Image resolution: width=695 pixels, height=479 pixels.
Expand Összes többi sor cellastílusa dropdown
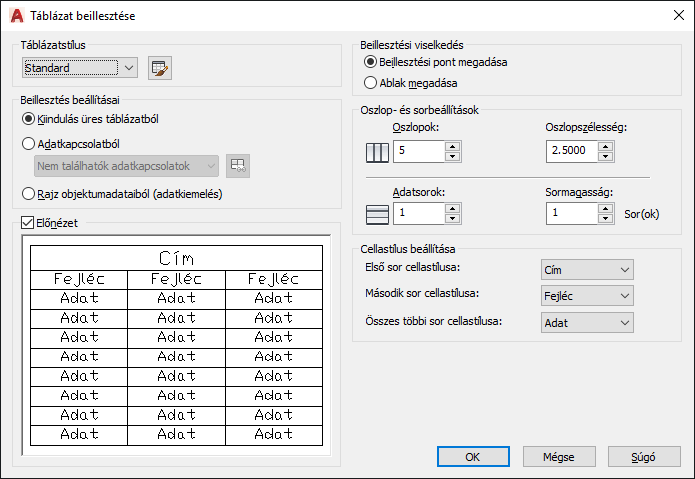(586, 322)
